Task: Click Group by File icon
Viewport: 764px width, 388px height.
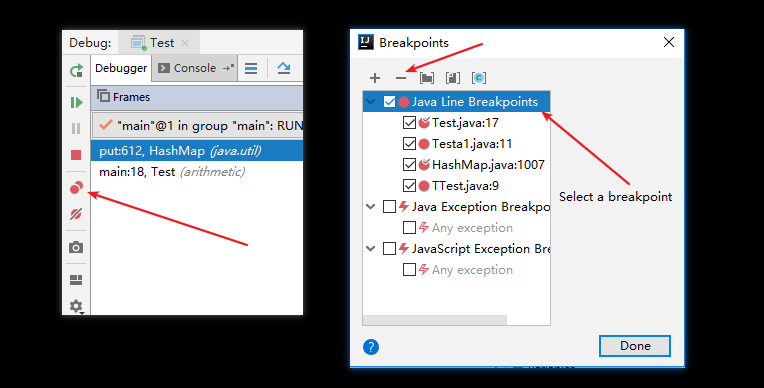Action: (x=453, y=78)
